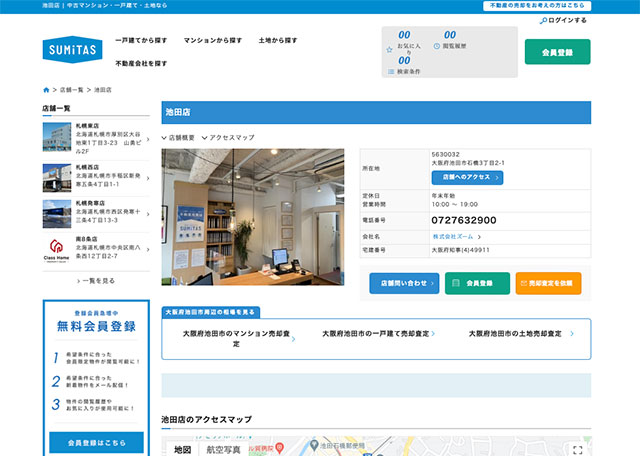This screenshot has width=640, height=456.
Task: Click the login magnifier icon
Action: (543, 20)
